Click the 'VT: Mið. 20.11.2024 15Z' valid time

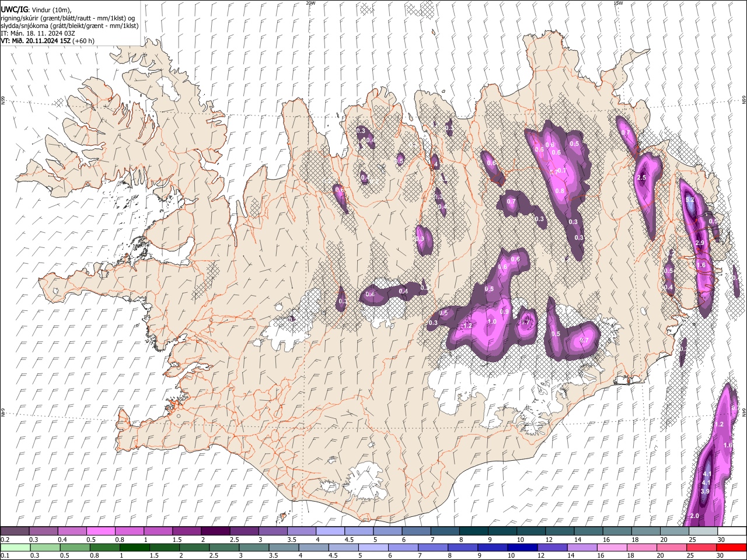[36, 41]
